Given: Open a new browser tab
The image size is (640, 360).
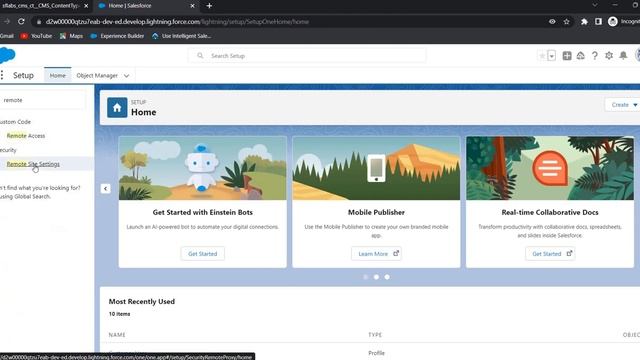Looking at the screenshot, I should (x=209, y=6).
